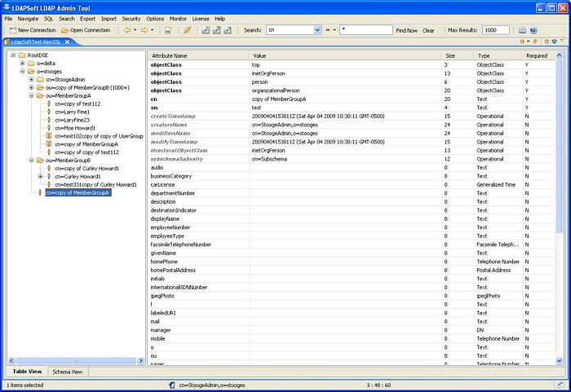Switch to the Schema View tab

click(66, 372)
